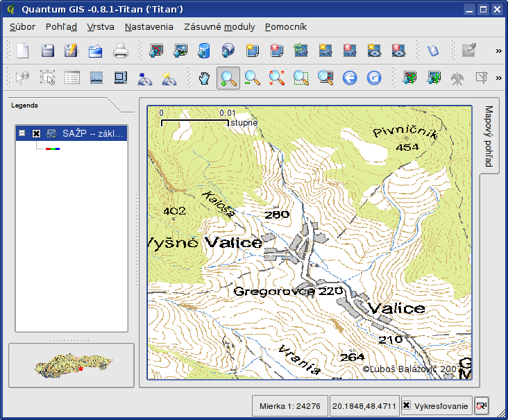The height and width of the screenshot is (420, 508).
Task: Activate the Pan map hand tool
Action: (204, 78)
